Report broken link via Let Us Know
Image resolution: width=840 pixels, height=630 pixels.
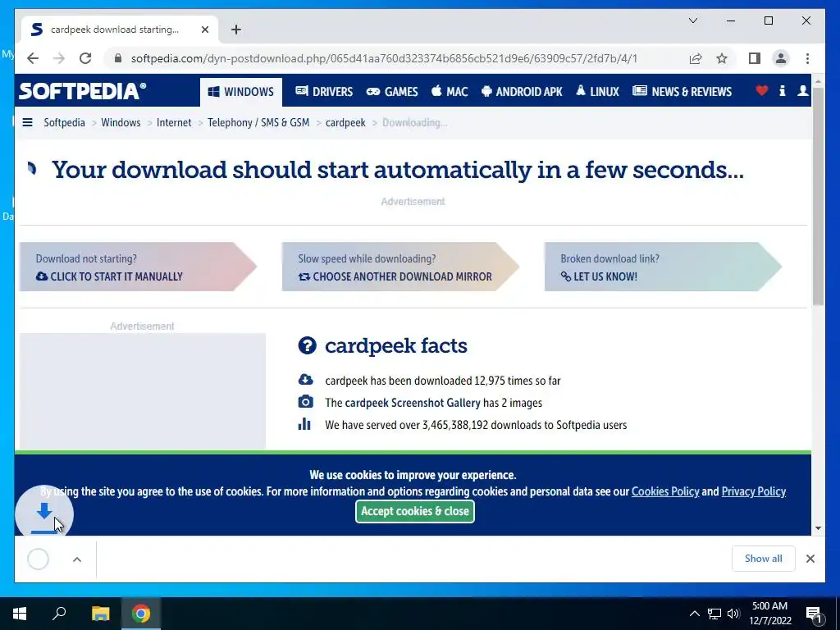(x=599, y=276)
